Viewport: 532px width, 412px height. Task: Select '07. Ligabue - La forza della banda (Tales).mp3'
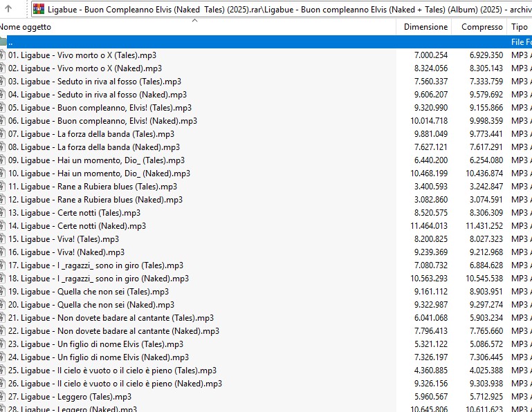(x=91, y=134)
